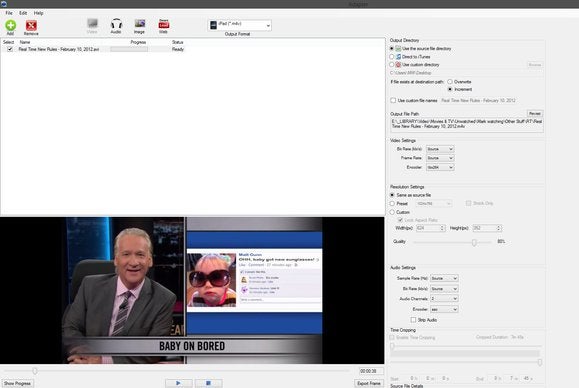Select the Web mode icon
Image resolution: width=579 pixels, height=388 pixels.
tap(164, 24)
